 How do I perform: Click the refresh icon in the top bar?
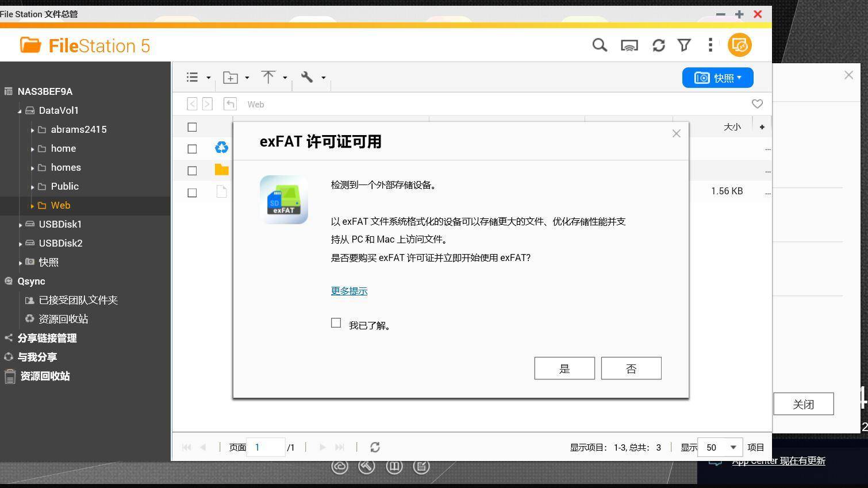click(659, 45)
